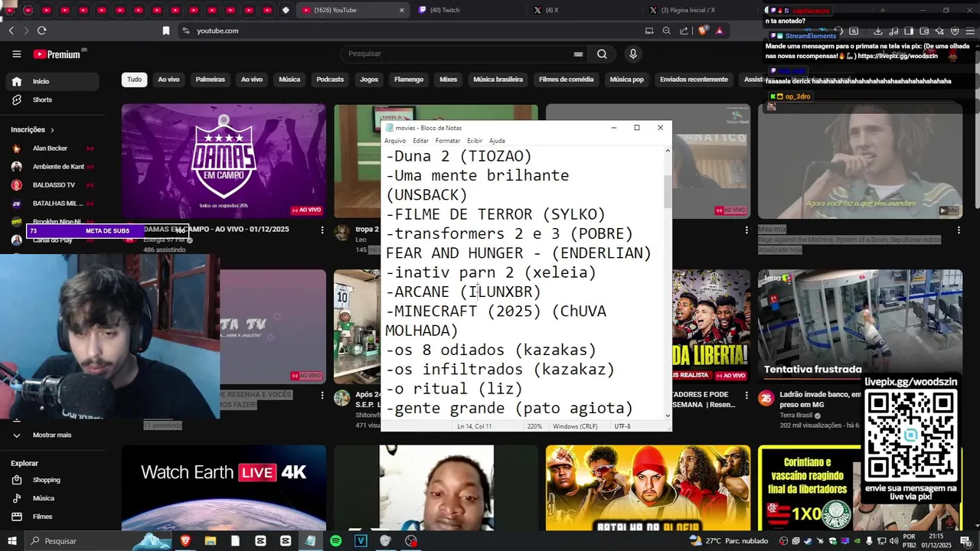Open File Explorer from the taskbar
The height and width of the screenshot is (551, 980).
click(210, 541)
